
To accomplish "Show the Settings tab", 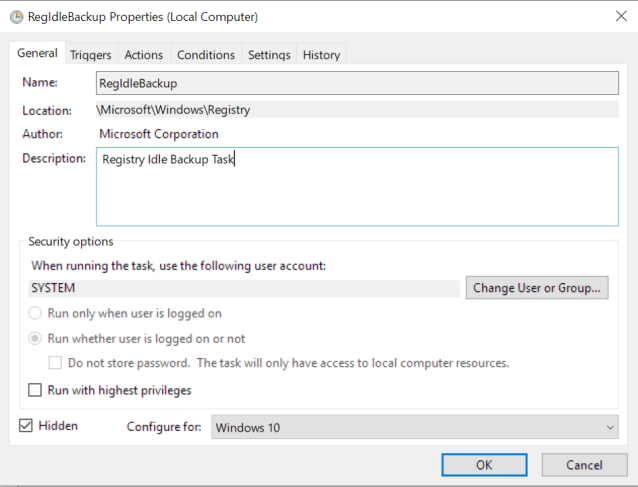I will (269, 55).
